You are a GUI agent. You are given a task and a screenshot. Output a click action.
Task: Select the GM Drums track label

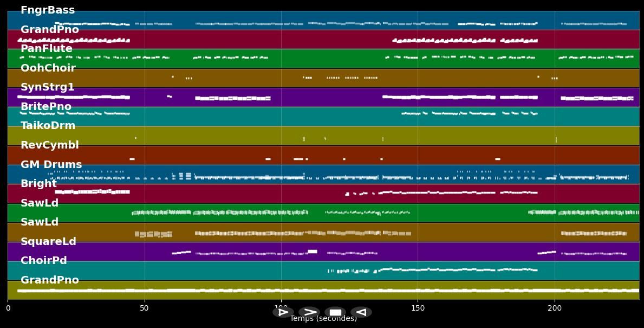(51, 165)
